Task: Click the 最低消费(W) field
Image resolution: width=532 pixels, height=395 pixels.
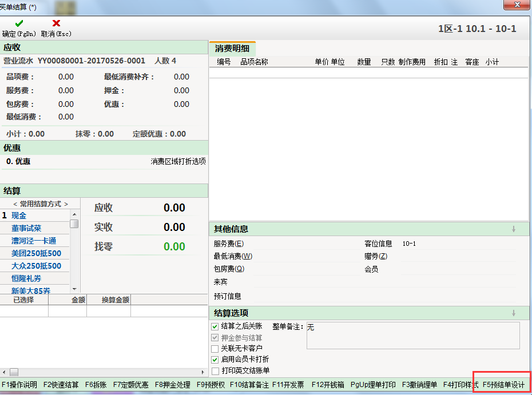Action: 307,256
